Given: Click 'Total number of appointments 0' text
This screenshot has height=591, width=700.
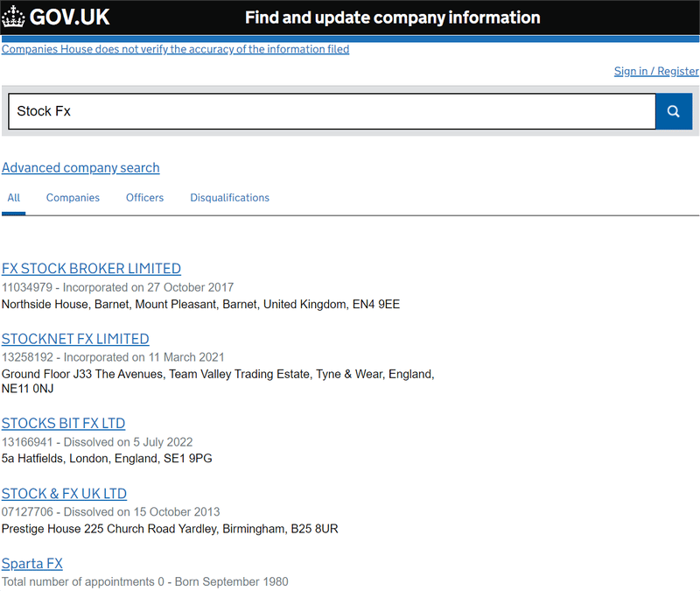Looking at the screenshot, I should tap(83, 581).
